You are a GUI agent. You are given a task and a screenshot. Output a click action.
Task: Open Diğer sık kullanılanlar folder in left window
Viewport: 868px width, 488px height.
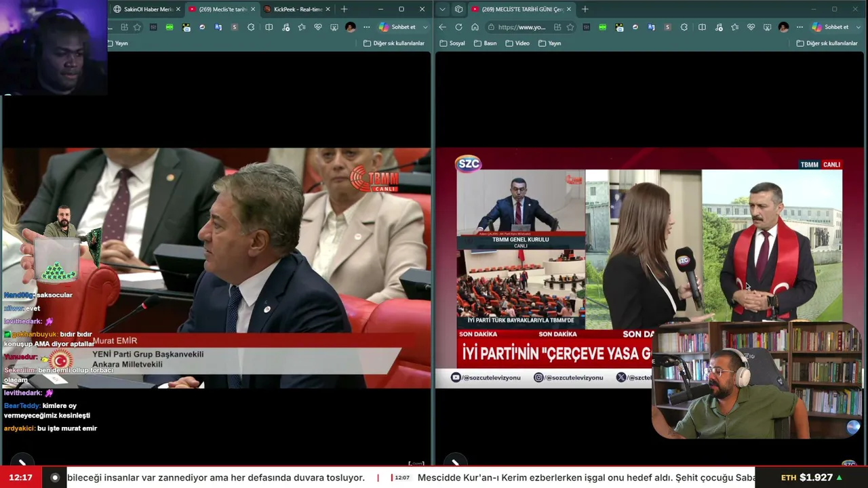pyautogui.click(x=394, y=43)
